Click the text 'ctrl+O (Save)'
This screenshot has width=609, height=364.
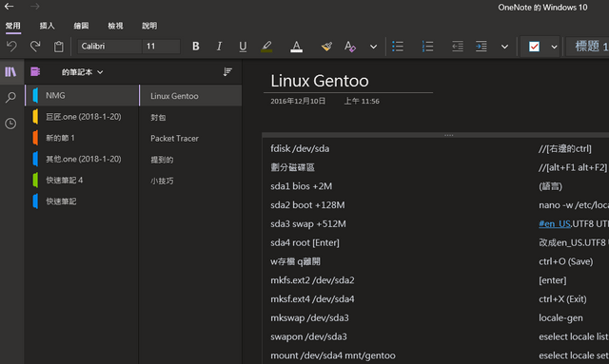tap(566, 261)
